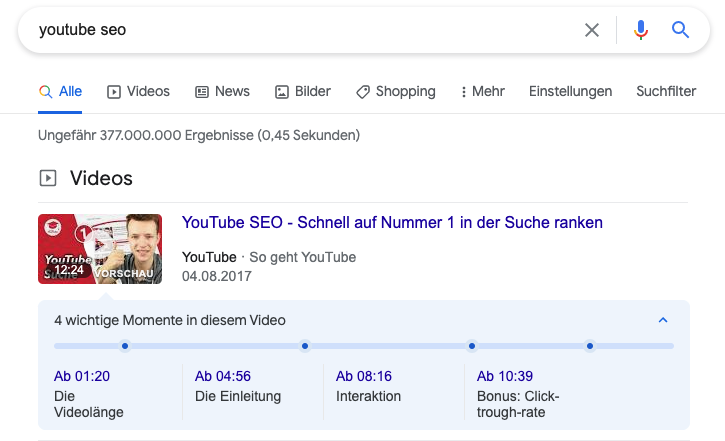Jump to the third timeline marker at 08:16

(x=472, y=346)
